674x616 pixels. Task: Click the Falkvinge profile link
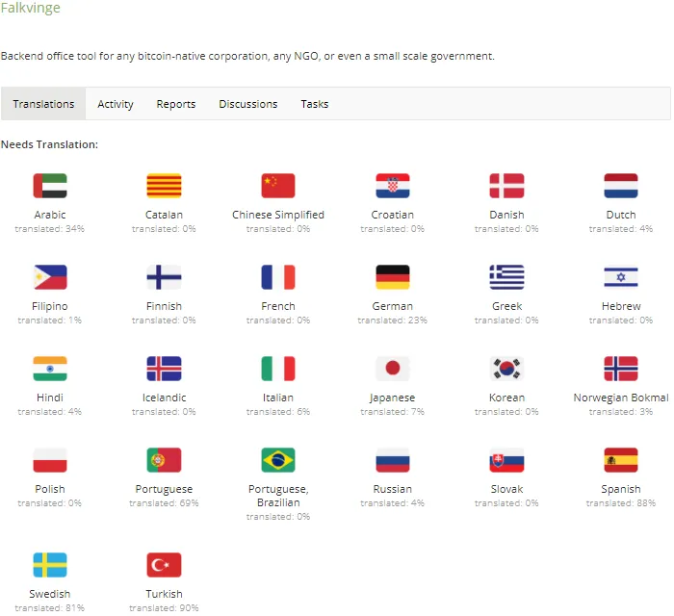pyautogui.click(x=30, y=8)
